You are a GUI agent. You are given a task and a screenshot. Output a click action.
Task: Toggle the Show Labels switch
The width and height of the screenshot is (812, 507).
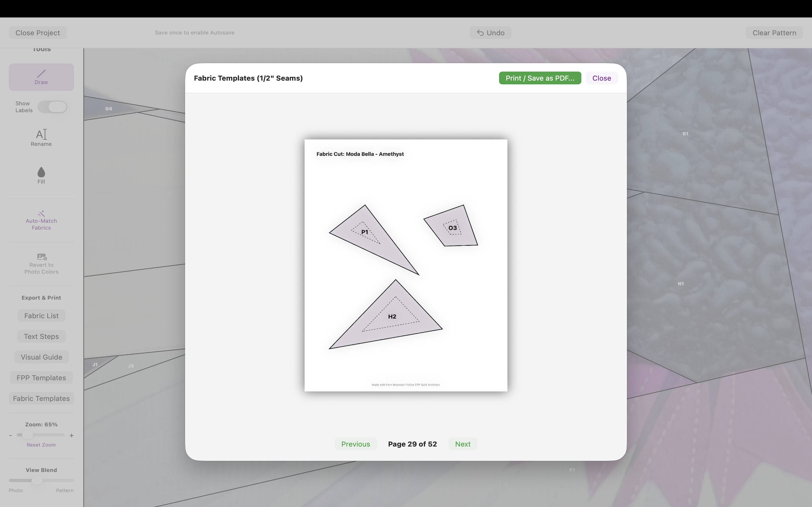coord(52,107)
